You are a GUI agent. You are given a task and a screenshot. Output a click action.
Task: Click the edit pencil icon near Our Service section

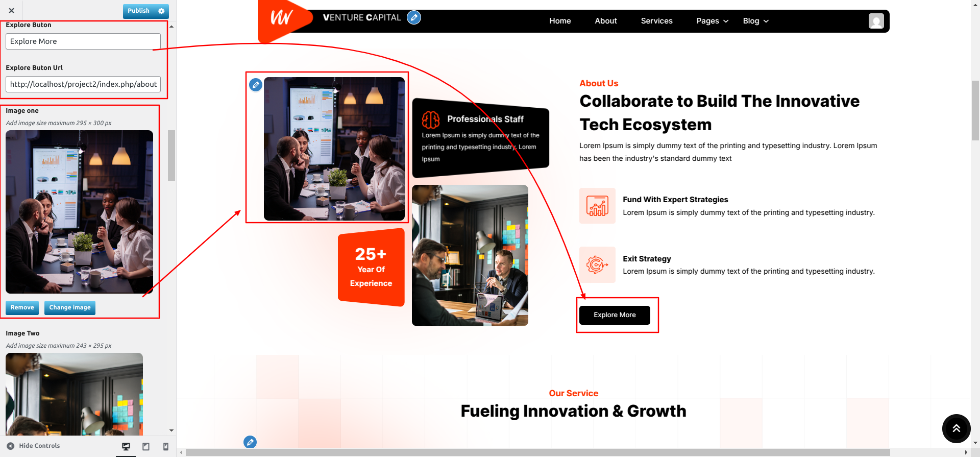point(250,442)
